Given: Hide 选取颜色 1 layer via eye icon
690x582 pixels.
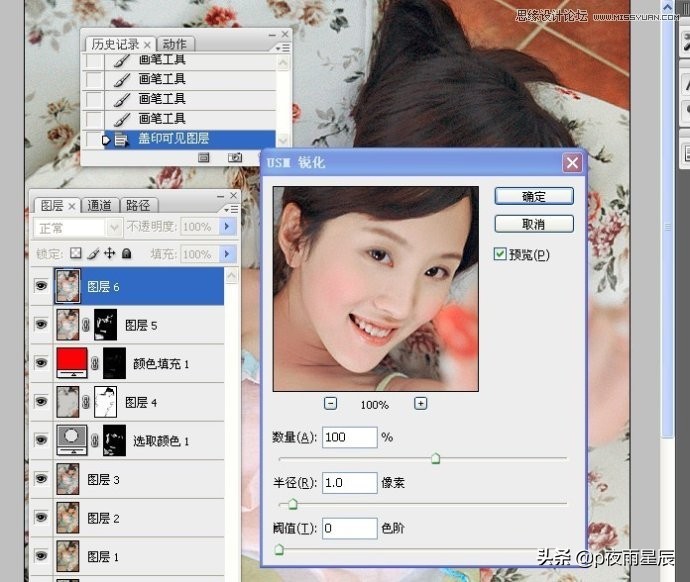Looking at the screenshot, I should coord(41,440).
